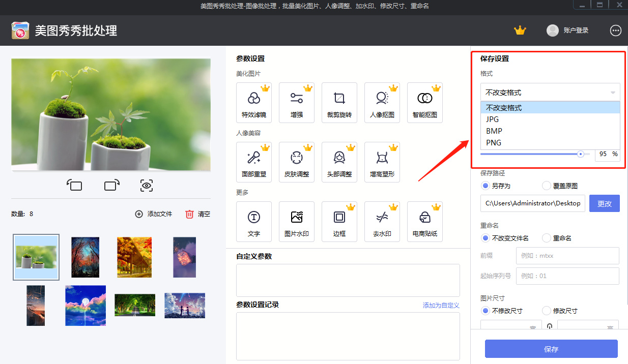Select 覆盖原图 overwrite original radio button
The image size is (628, 364).
tap(547, 186)
